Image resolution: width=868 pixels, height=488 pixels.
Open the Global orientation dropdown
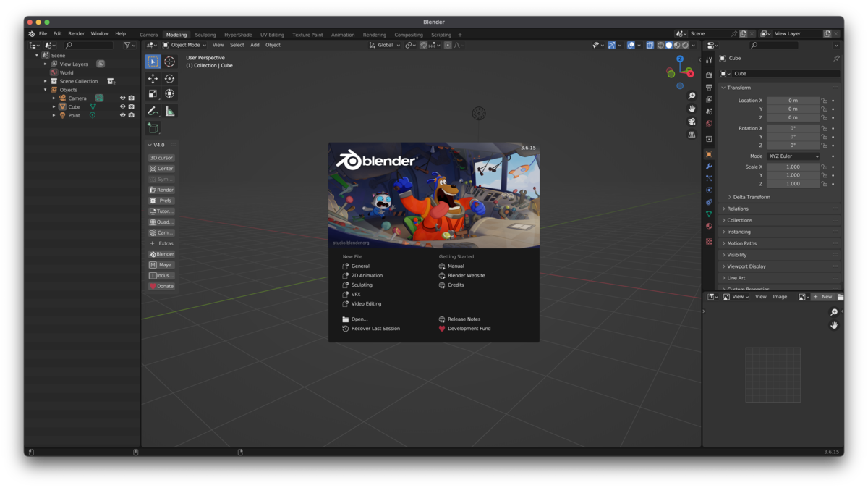[x=384, y=45]
